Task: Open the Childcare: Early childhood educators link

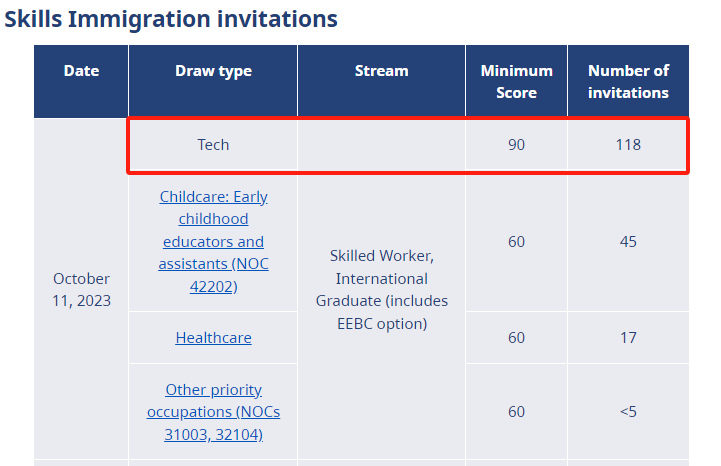Action: (213, 241)
